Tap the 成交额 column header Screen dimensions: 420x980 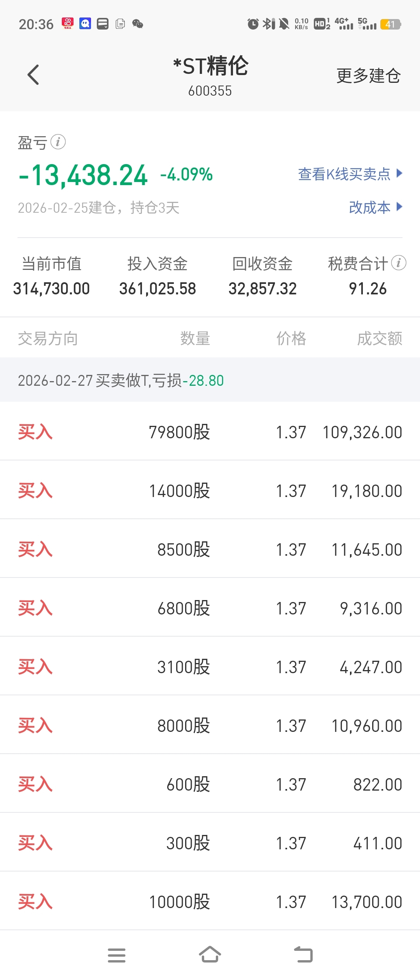click(380, 338)
